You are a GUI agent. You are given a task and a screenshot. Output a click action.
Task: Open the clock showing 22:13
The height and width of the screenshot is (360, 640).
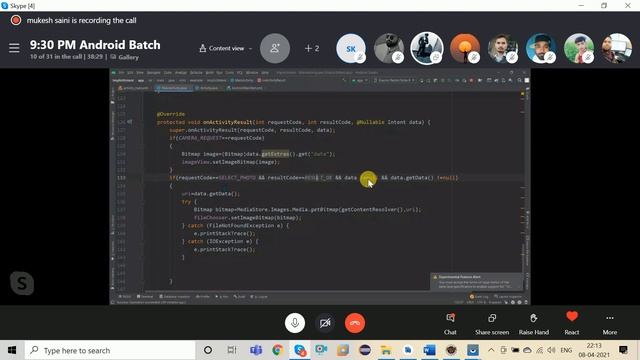(594, 350)
